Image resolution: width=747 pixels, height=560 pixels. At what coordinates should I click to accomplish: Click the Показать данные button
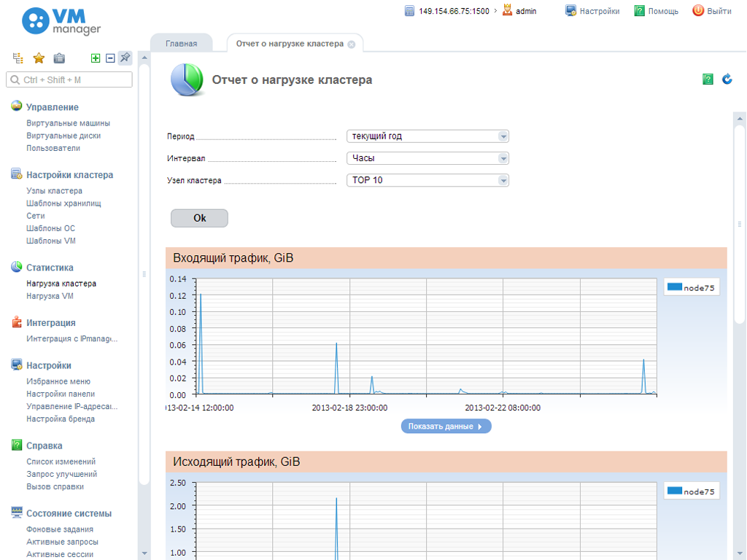click(446, 427)
